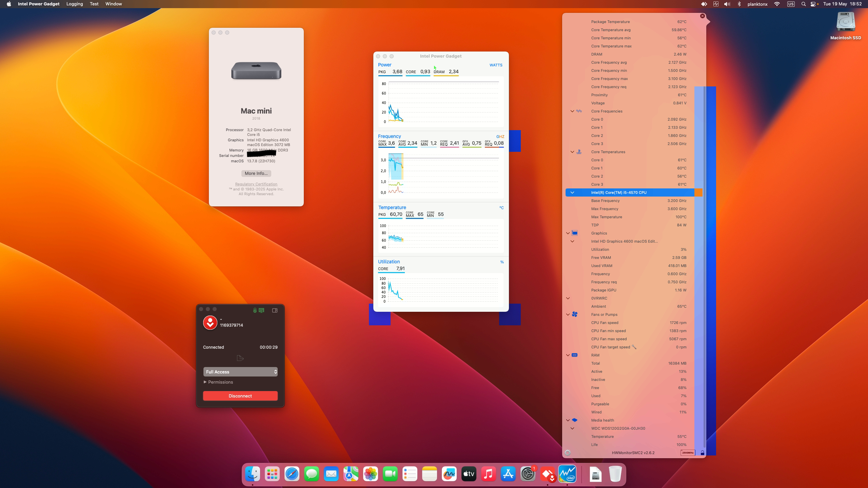Open Safari from the Dock
The height and width of the screenshot is (488, 868).
(292, 474)
